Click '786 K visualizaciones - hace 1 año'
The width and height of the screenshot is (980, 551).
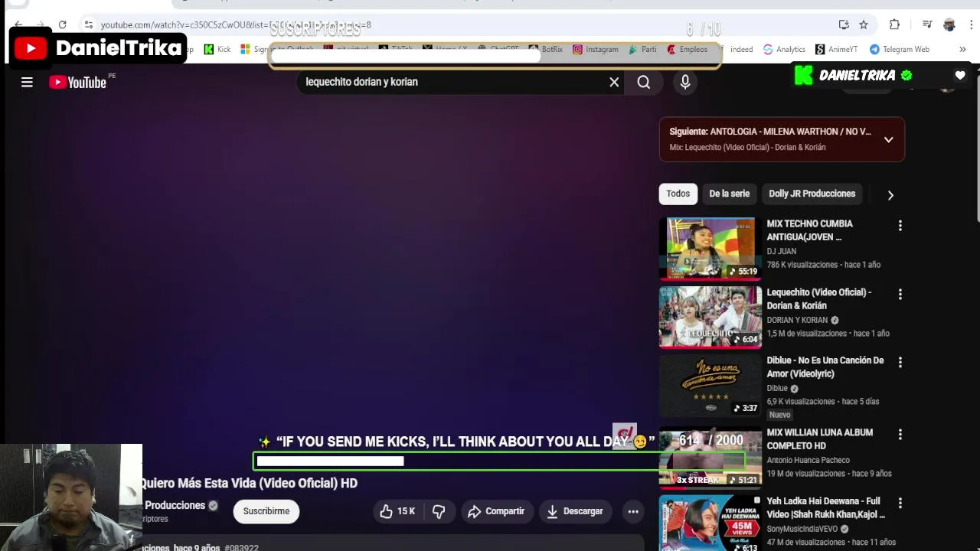coord(824,265)
